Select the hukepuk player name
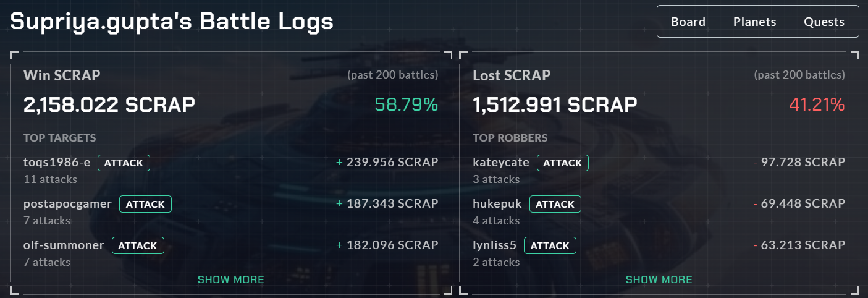The height and width of the screenshot is (298, 868). tap(497, 203)
